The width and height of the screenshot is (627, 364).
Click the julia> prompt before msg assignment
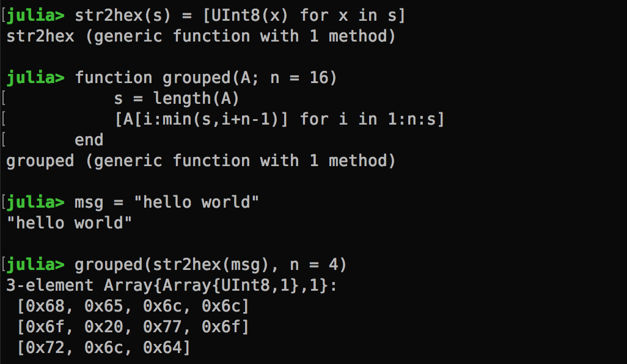pos(35,202)
